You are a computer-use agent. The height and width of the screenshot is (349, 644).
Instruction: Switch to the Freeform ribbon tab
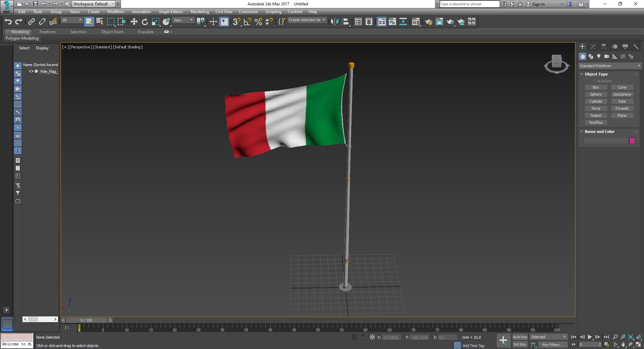tap(48, 32)
